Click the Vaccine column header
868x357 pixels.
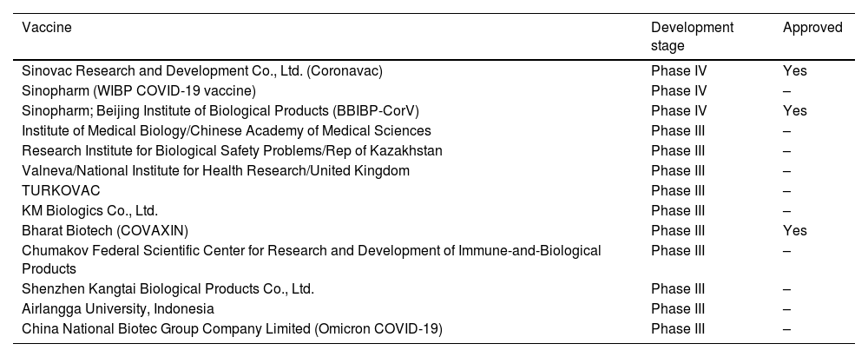click(47, 27)
